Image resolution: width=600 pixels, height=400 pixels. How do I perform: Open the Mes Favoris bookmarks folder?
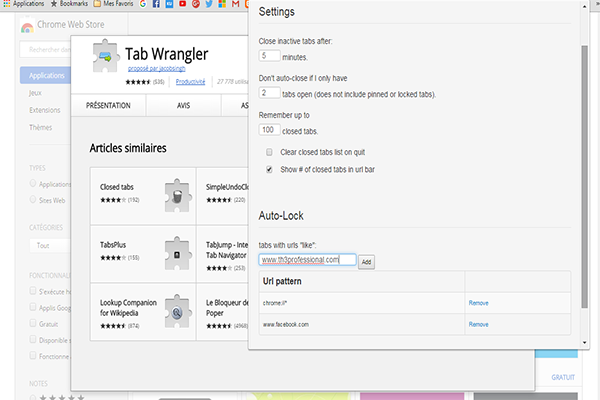114,4
